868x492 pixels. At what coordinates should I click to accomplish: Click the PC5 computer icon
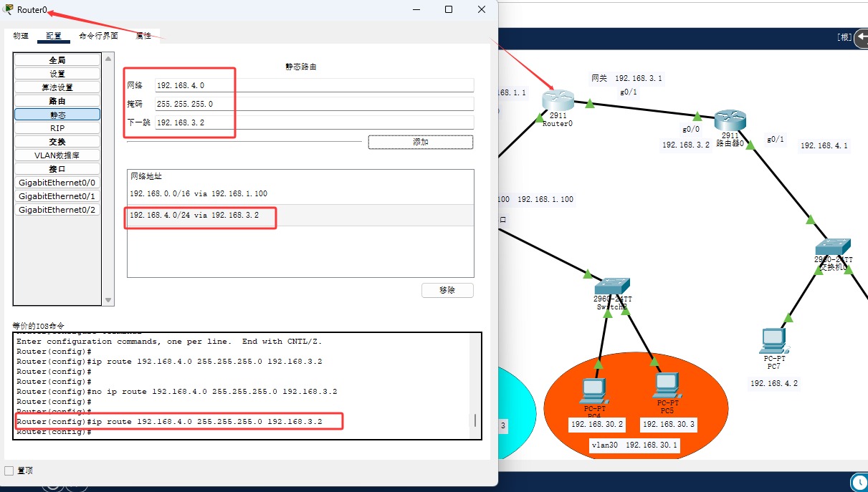(x=666, y=386)
